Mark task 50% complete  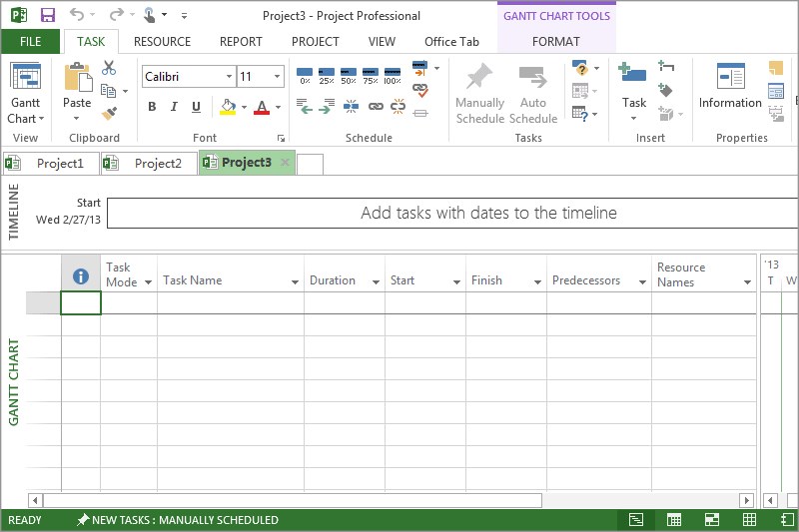tap(349, 76)
